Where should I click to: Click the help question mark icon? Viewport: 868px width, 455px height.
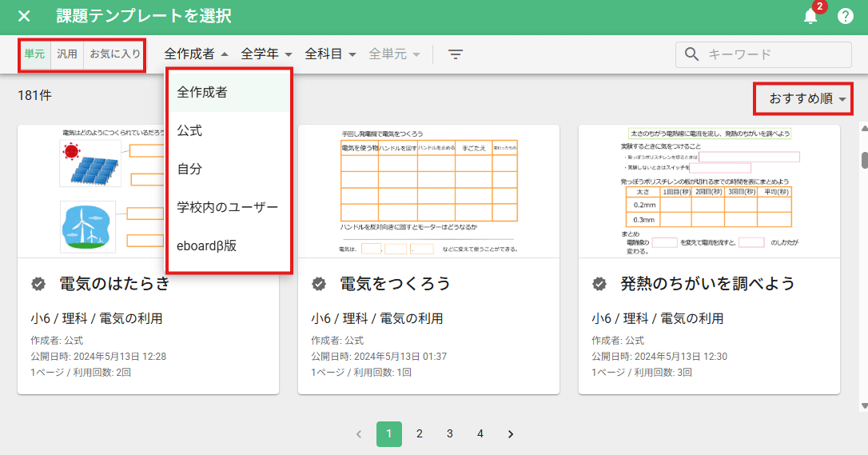[846, 16]
